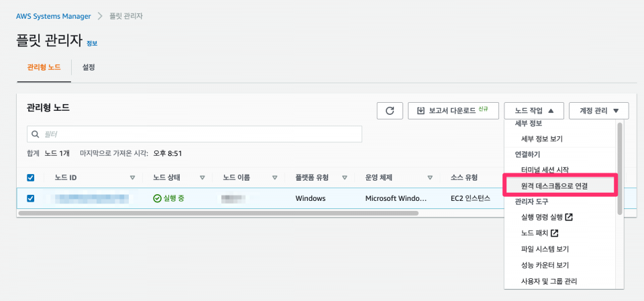Click the refresh icon button

click(390, 111)
